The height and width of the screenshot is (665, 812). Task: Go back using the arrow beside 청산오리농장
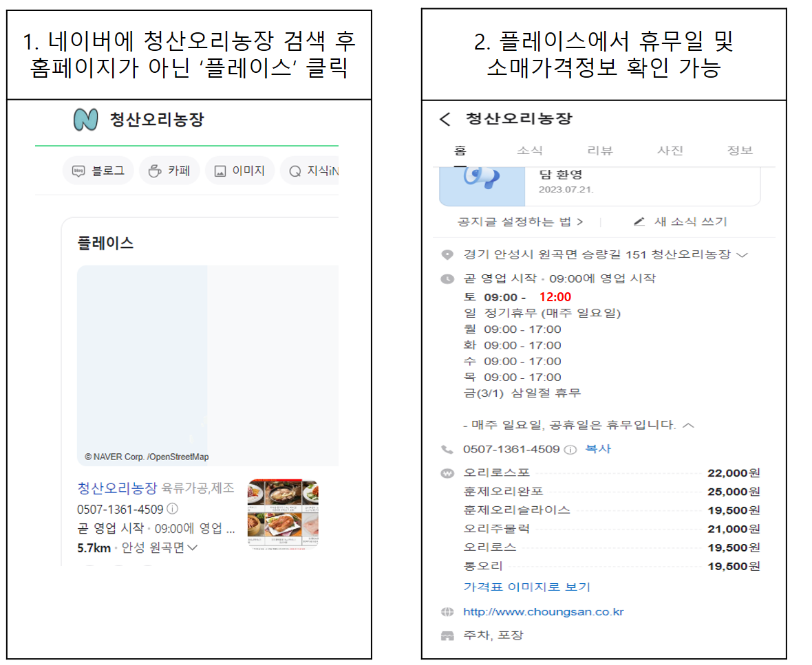[x=445, y=119]
